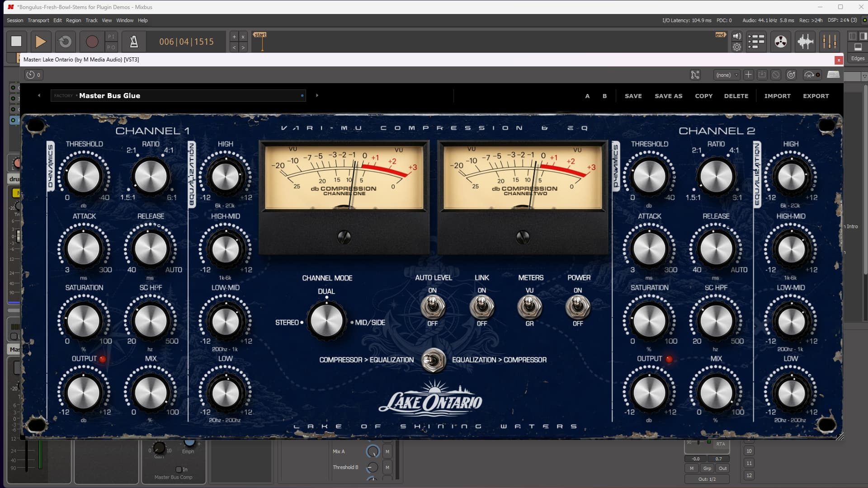Click Channel 2 HIGH EQ knob
This screenshot has width=868, height=488.
point(791,177)
